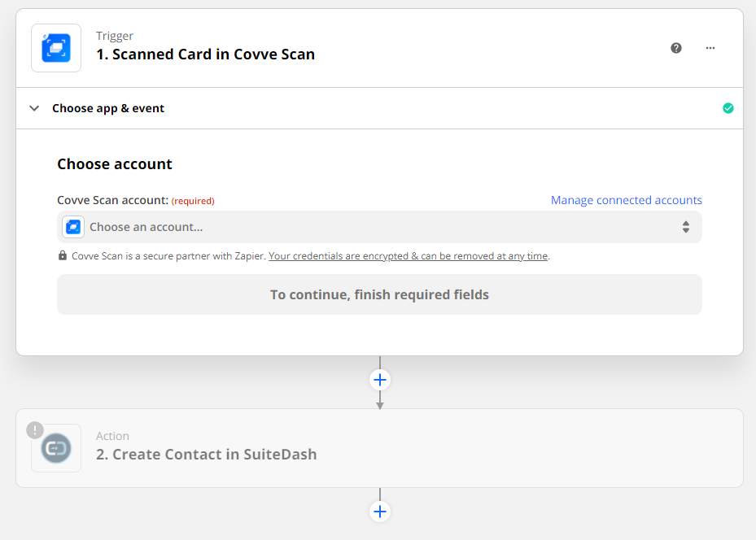Open the help question mark icon
The width and height of the screenshot is (756, 540).
click(x=676, y=48)
